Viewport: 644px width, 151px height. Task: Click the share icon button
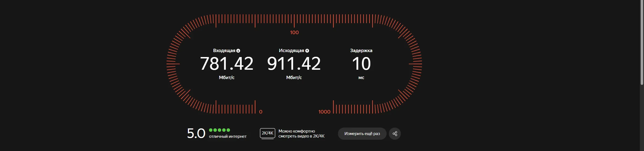[x=395, y=134]
